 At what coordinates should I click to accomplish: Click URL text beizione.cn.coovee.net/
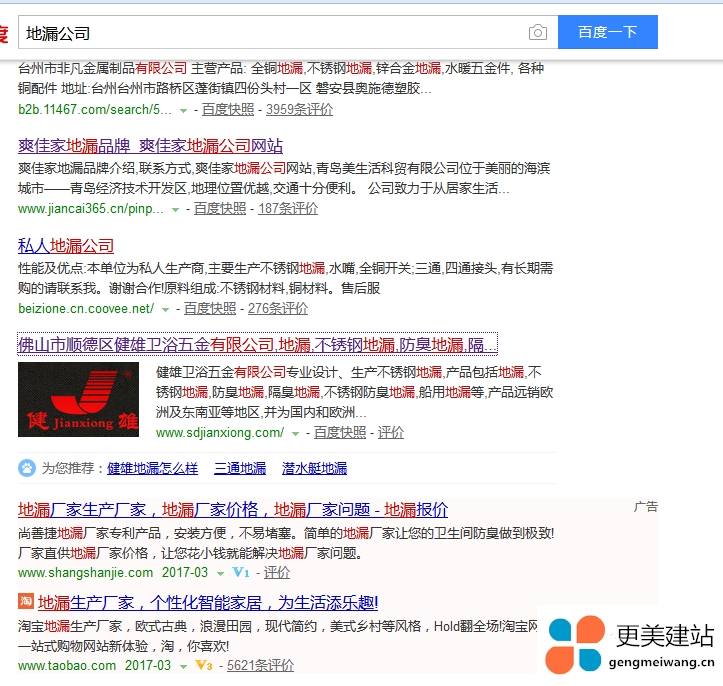click(86, 308)
